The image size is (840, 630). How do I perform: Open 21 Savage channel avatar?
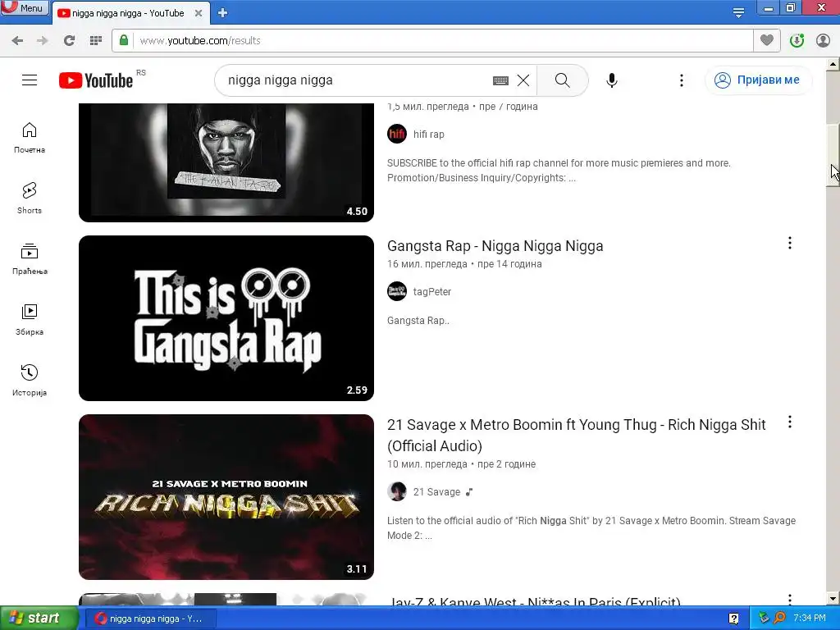click(x=397, y=492)
